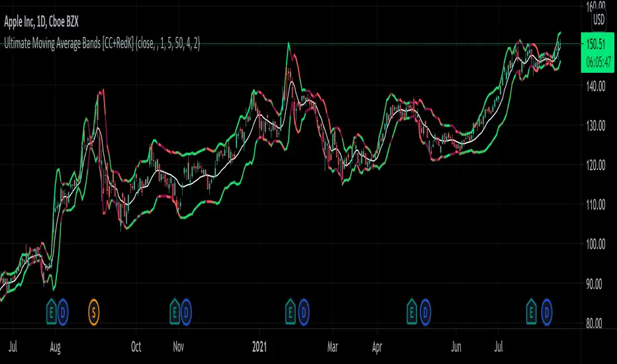Click the 120.00 price axis label
This screenshot has height=364, width=617.
click(596, 165)
